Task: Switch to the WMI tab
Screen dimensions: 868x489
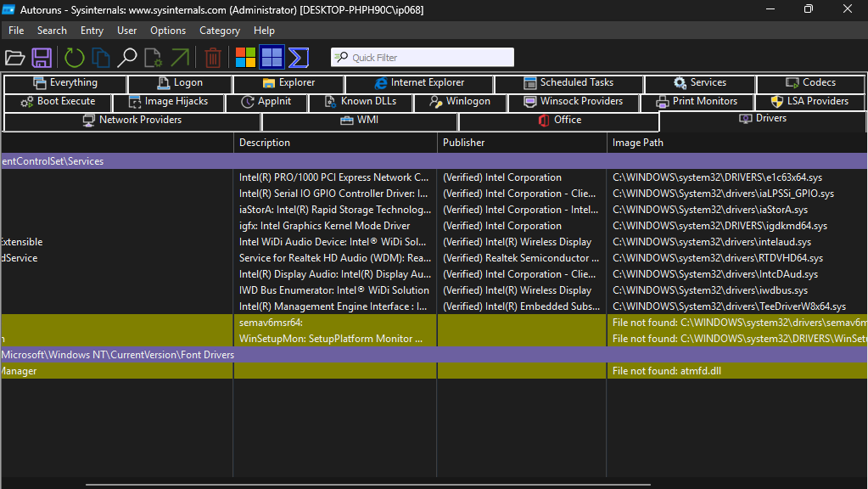Action: 359,121
